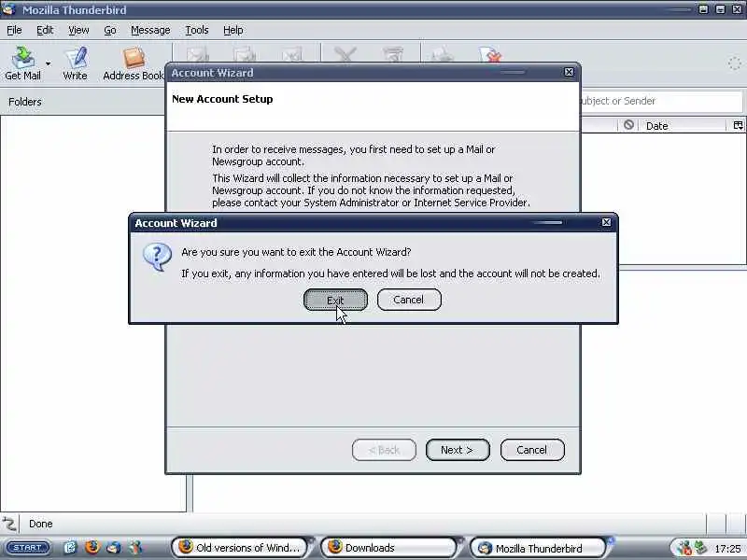This screenshot has height=560, width=747.
Task: Click the Write toolbar icon
Action: [x=75, y=63]
